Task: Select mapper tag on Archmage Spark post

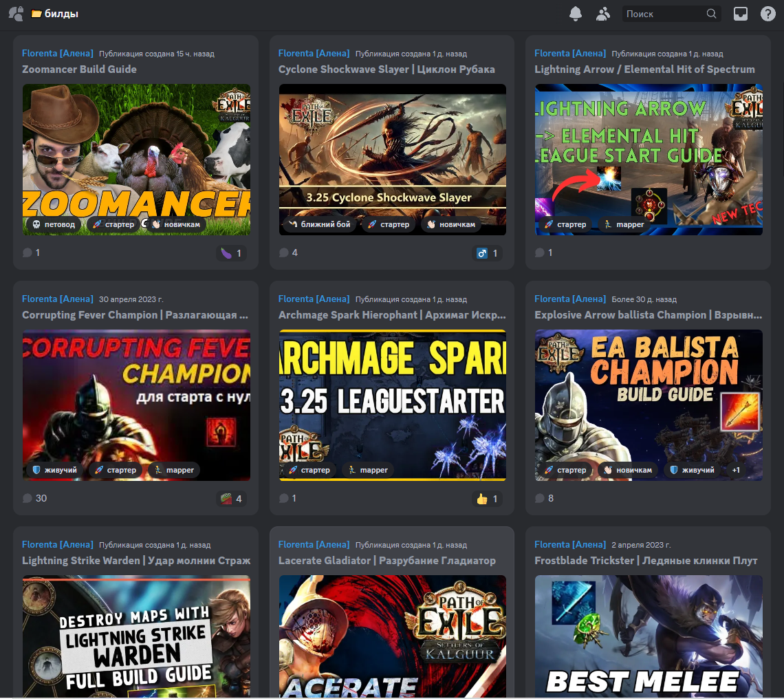Action: tap(368, 470)
